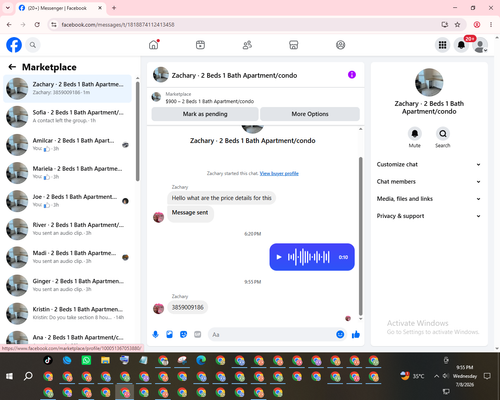500x400 pixels.
Task: Open Mariela conversation in the list
Action: point(67,173)
